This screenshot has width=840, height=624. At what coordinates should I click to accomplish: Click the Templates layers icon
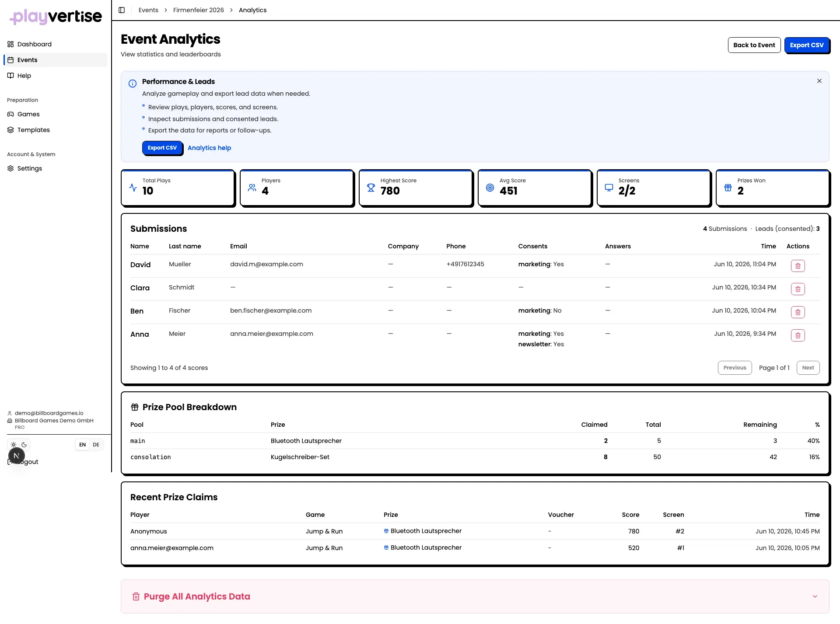pos(10,130)
